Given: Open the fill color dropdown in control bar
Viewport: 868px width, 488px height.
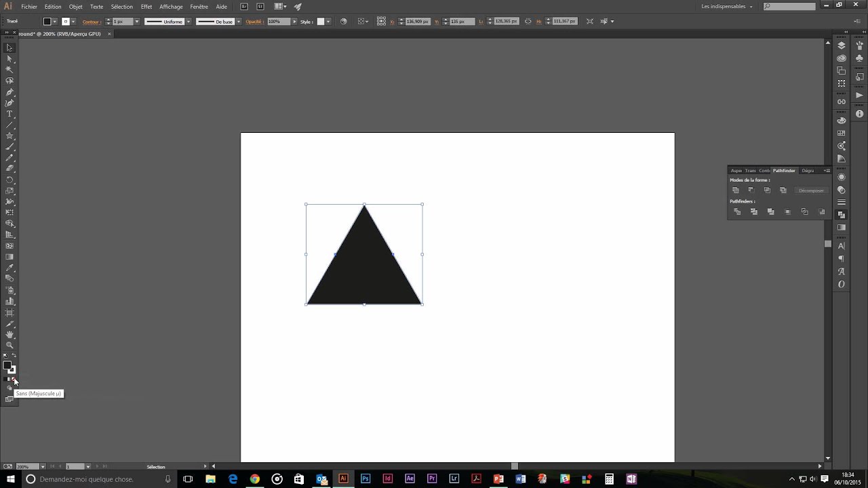Looking at the screenshot, I should [55, 22].
